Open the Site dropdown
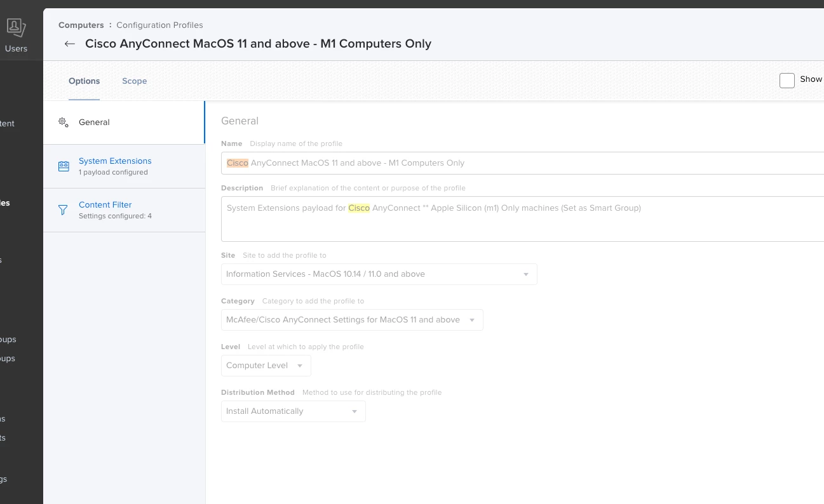Image resolution: width=824 pixels, height=504 pixels. 379,274
